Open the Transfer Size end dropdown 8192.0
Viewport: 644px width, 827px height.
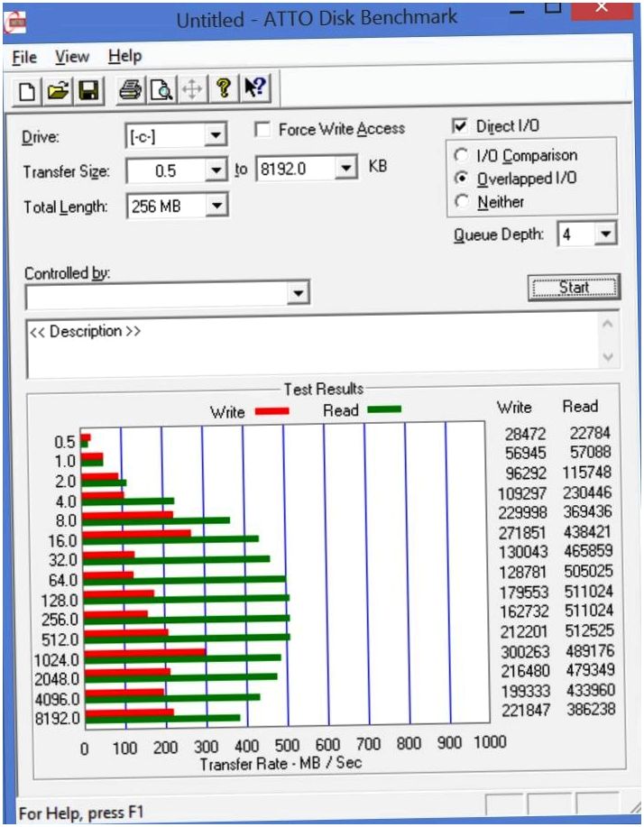pyautogui.click(x=346, y=169)
